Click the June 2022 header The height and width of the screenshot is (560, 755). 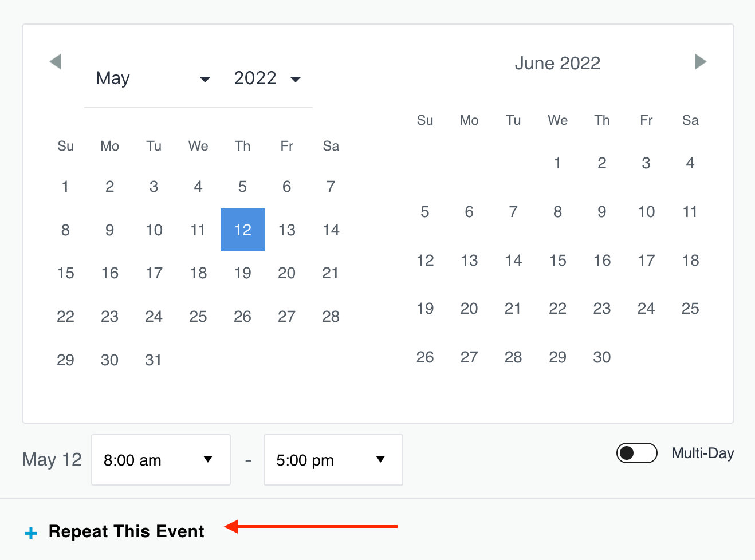click(x=557, y=63)
